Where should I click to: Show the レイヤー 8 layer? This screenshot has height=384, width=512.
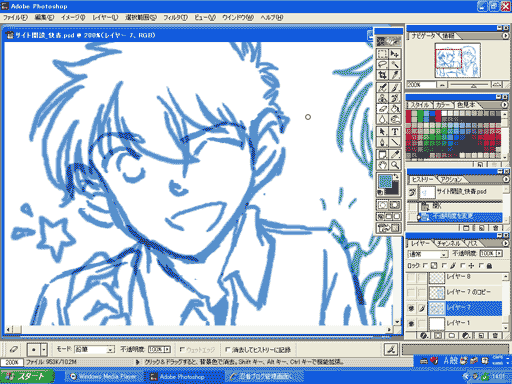[411, 277]
